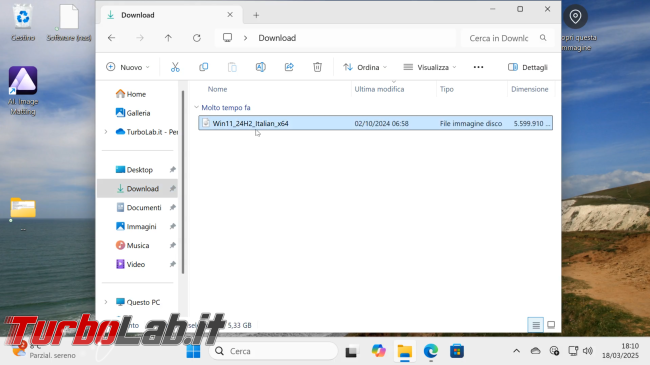
Task: Sort by Tipo column header
Action: (446, 89)
